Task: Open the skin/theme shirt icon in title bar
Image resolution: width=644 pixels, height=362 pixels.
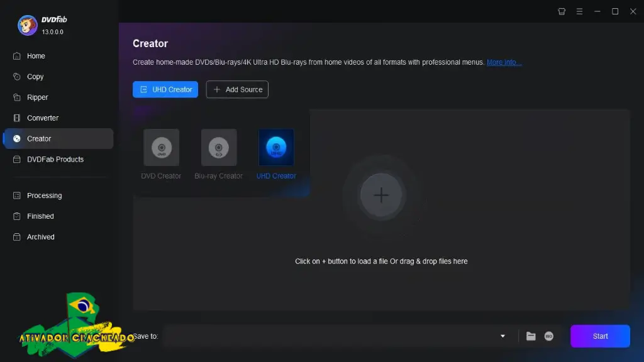Action: [x=562, y=11]
